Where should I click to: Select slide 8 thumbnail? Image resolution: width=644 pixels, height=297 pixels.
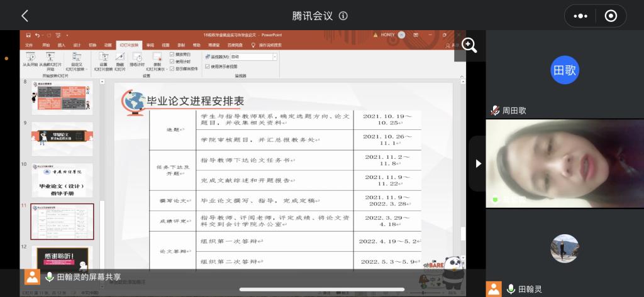coord(62,97)
